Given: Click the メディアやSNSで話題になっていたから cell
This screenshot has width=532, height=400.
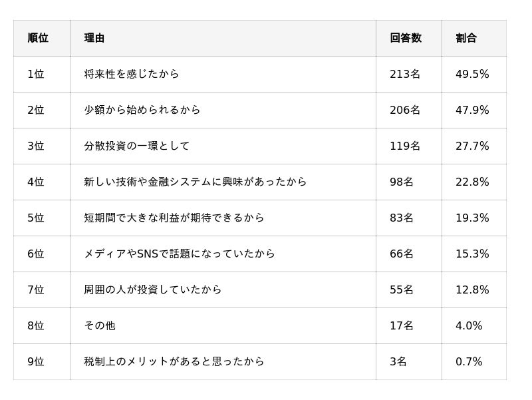Looking at the screenshot, I should click(x=180, y=254).
